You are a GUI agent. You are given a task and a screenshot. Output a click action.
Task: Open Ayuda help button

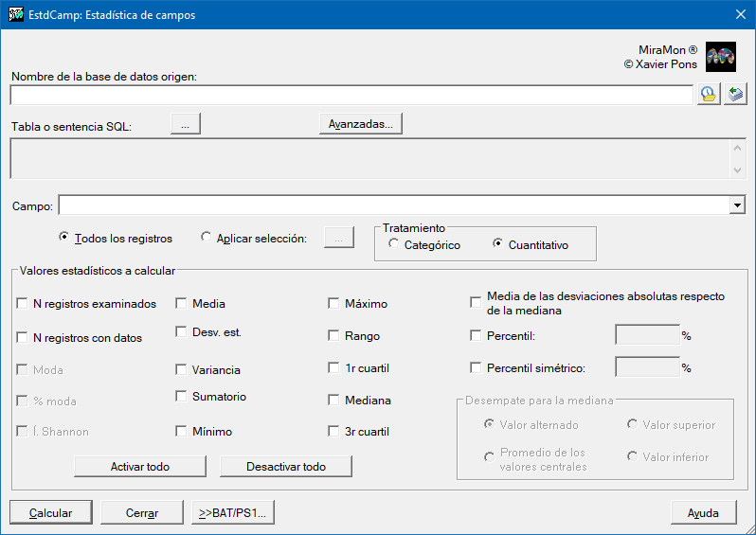(x=703, y=512)
